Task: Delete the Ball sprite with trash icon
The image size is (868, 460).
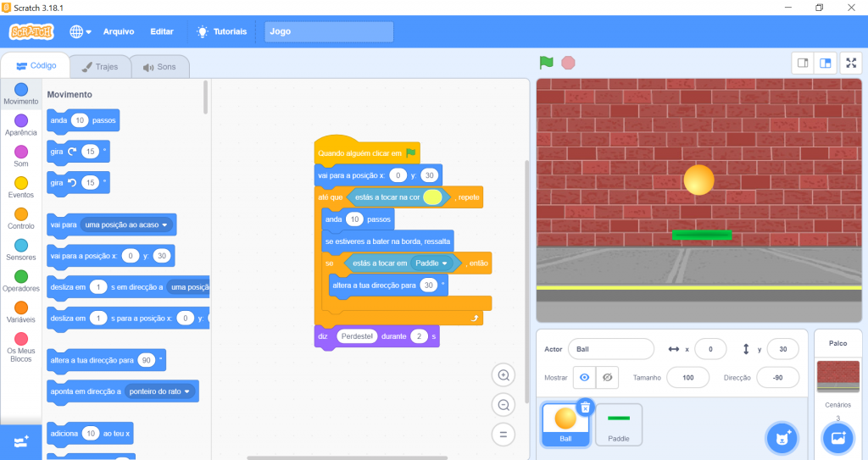Action: click(x=585, y=408)
